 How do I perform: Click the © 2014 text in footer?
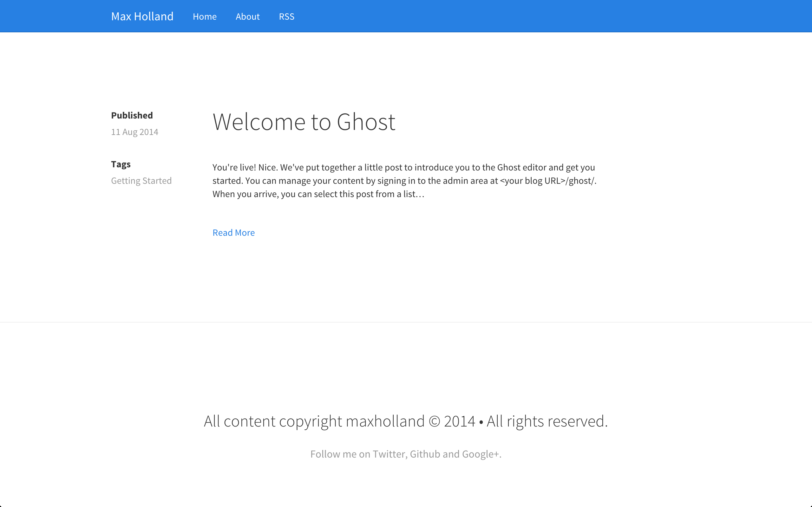(x=452, y=421)
